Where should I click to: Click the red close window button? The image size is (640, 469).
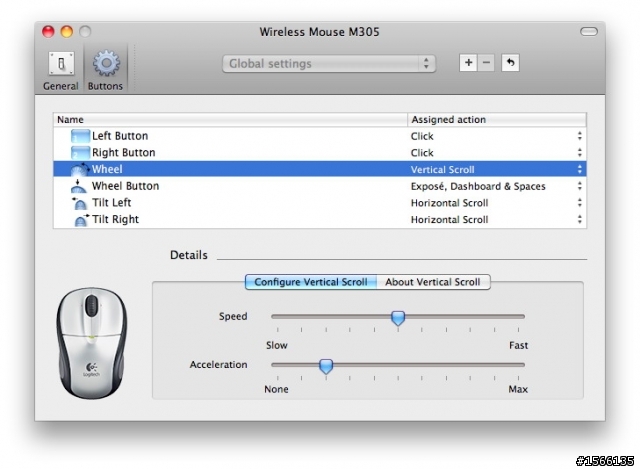tap(48, 31)
